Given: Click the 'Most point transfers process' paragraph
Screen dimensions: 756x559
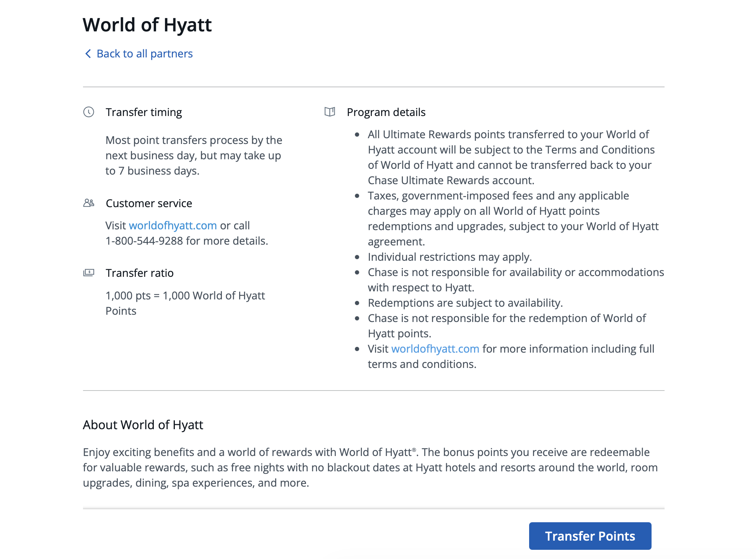Looking at the screenshot, I should [194, 155].
